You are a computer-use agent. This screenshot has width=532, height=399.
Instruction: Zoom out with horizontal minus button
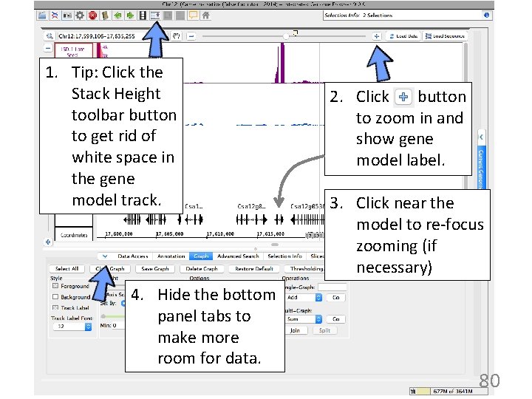[x=191, y=36]
